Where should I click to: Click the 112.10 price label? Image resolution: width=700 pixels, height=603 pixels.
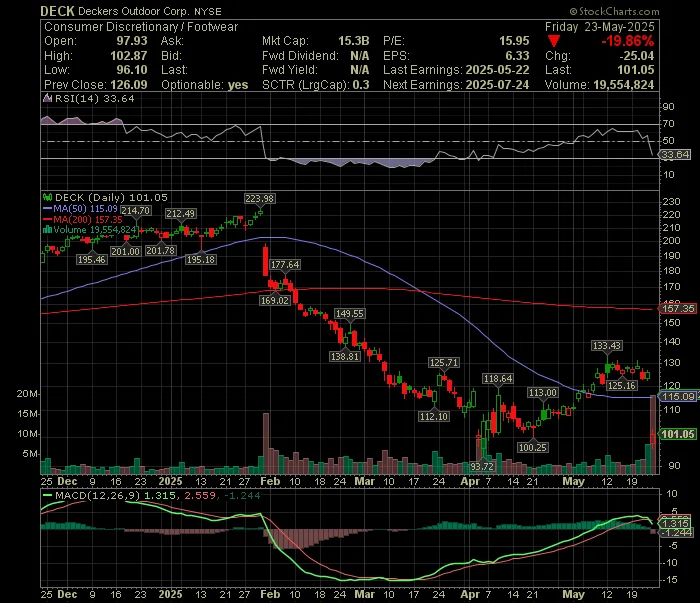point(434,416)
